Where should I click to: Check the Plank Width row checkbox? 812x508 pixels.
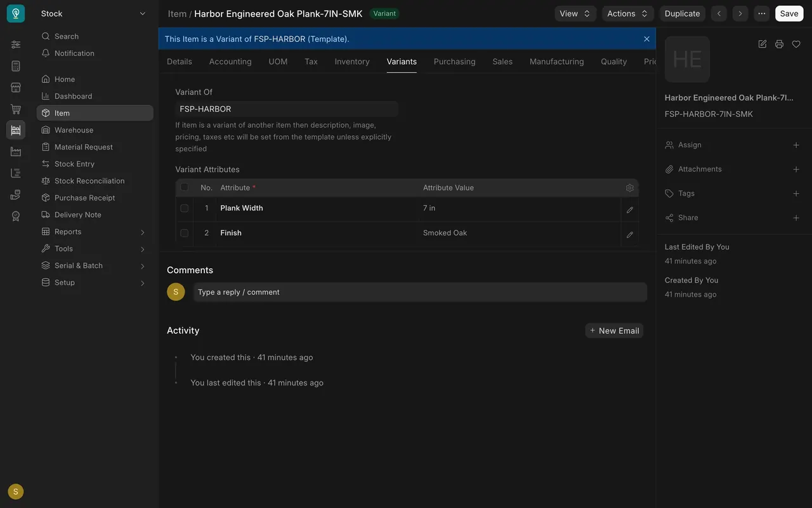(x=185, y=208)
